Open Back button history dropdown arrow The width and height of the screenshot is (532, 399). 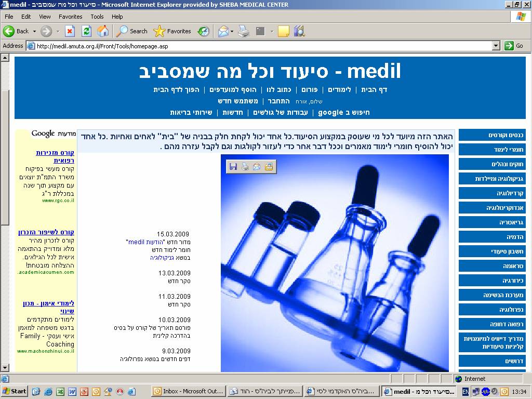(34, 31)
